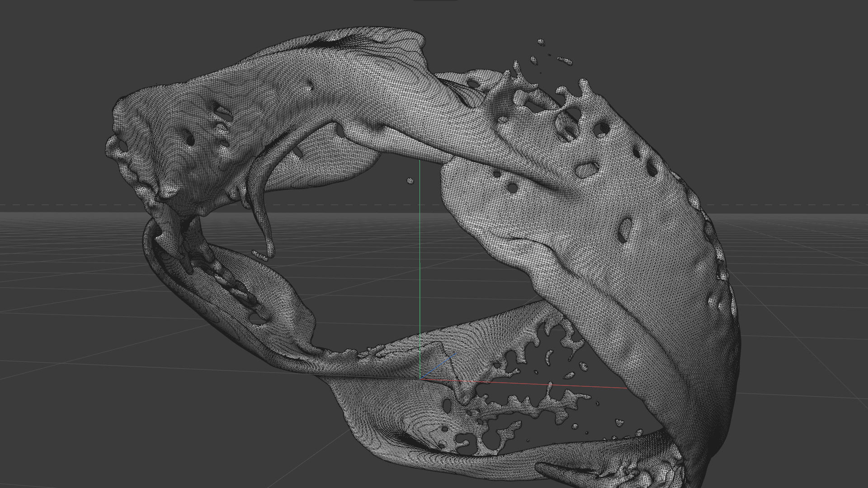Click the large oval hole in right bone
This screenshot has height=488, width=868.
(587, 170)
